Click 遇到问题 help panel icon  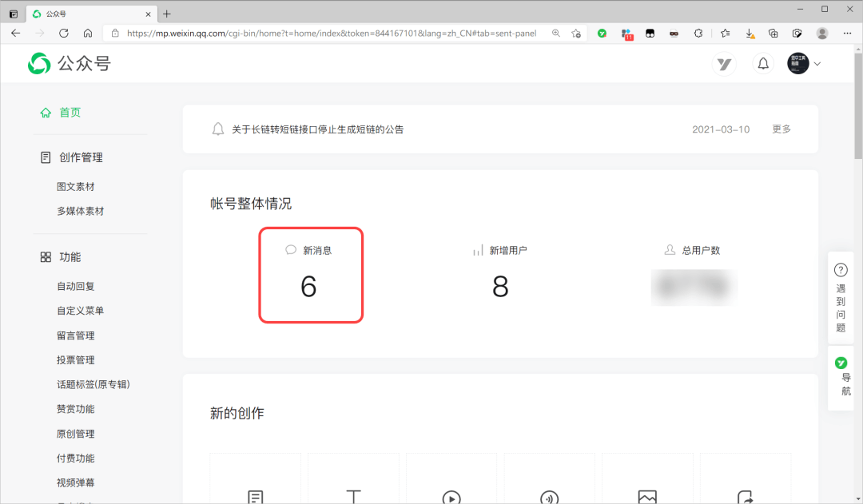click(841, 270)
